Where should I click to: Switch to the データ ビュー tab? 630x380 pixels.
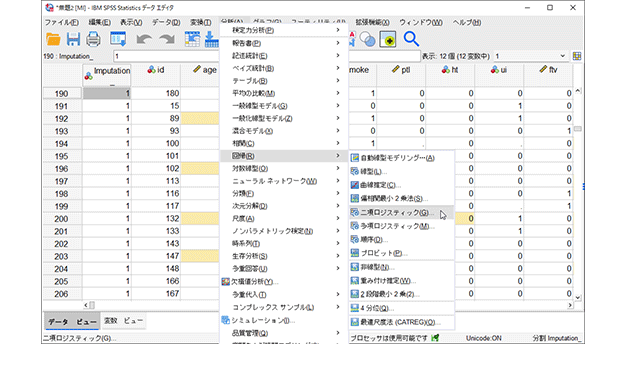point(72,322)
